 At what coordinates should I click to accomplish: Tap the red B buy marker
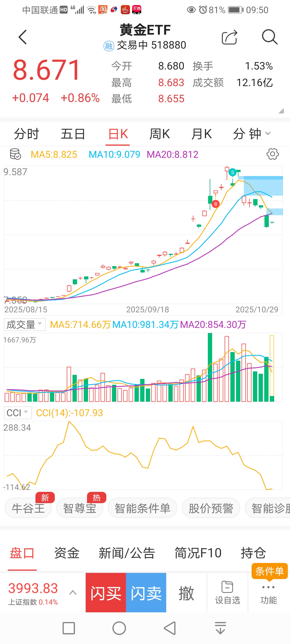[x=216, y=204]
